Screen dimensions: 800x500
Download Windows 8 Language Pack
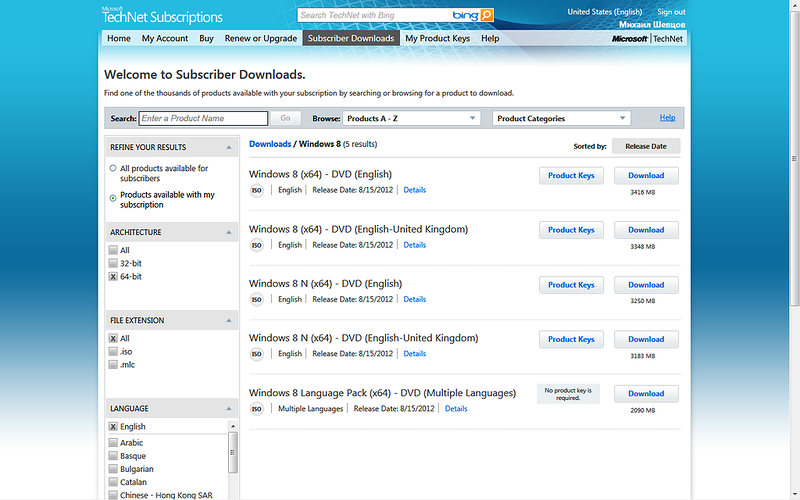[646, 394]
